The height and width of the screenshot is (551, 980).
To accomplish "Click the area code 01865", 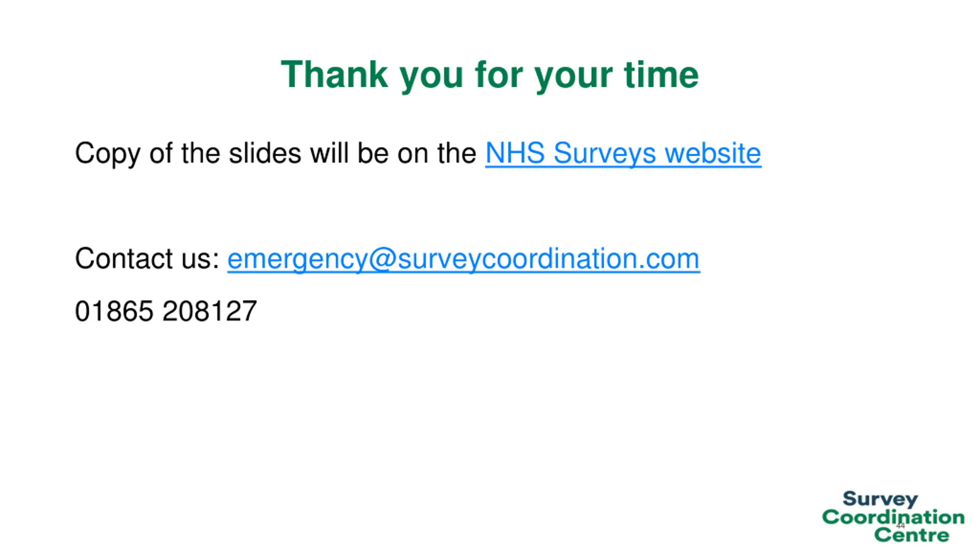I will tap(114, 311).
